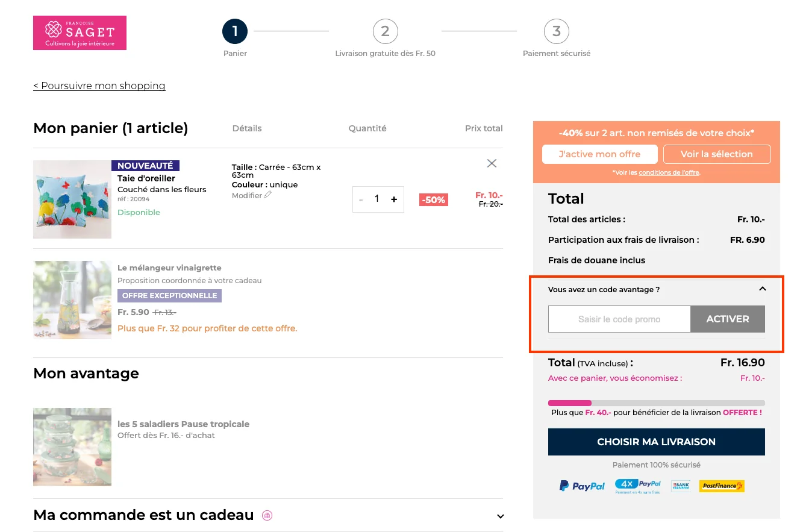Screen dimensions: 806x532
Task: Open Voir la sélection
Action: [717, 154]
